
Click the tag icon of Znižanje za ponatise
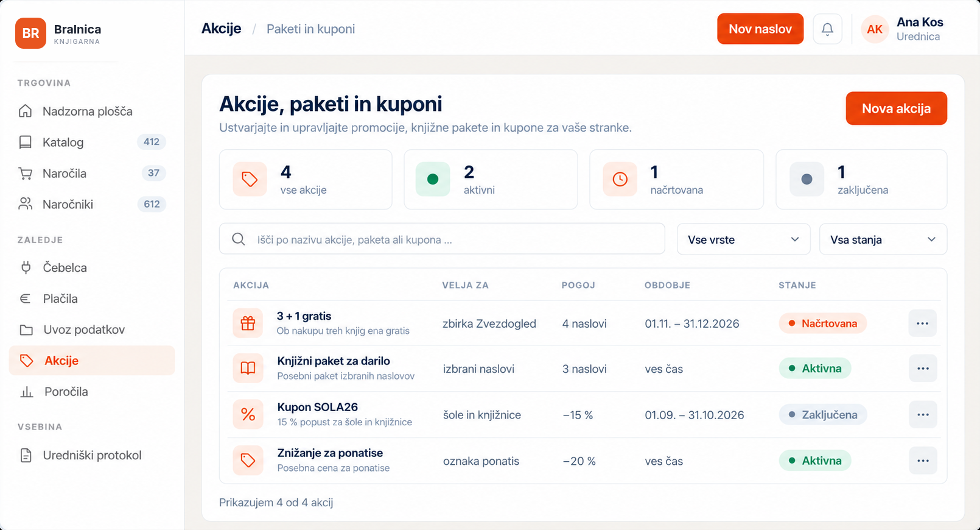[248, 460]
